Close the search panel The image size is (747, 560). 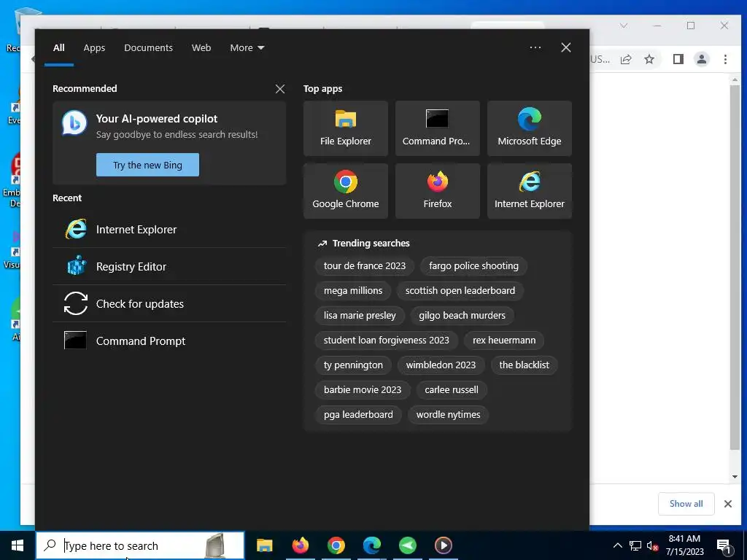tap(566, 47)
